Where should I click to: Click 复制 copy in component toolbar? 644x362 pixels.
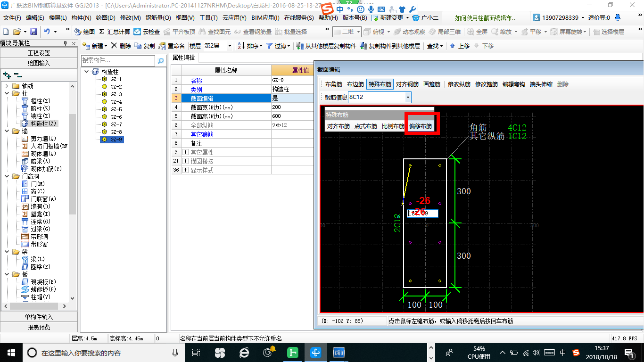point(145,46)
